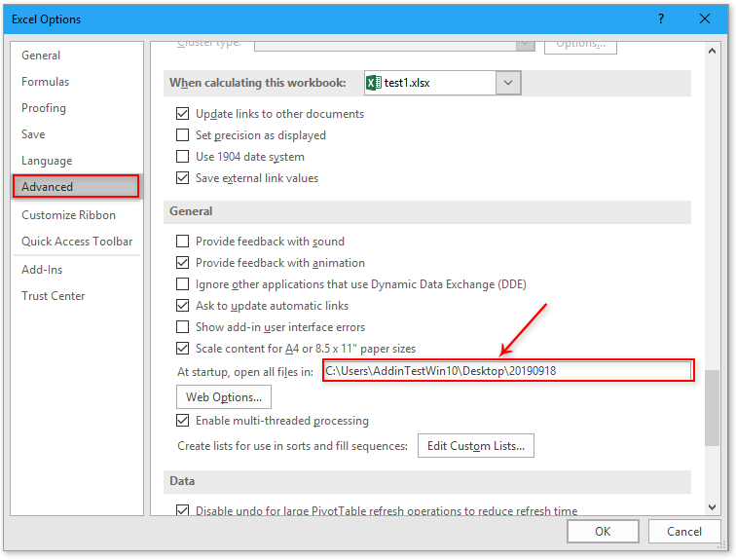The height and width of the screenshot is (560, 736).
Task: Check Ignore other applications using DDE
Action: pyautogui.click(x=183, y=284)
